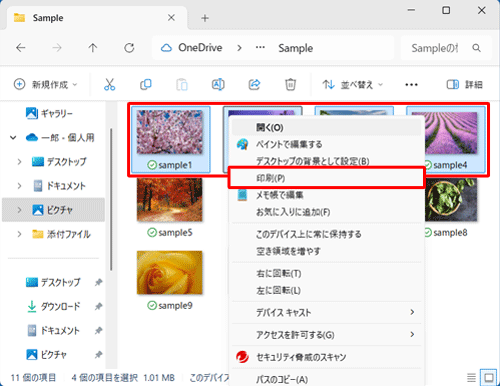Open pinned ピクチャ quick access item
500x386 pixels.
[x=47, y=354]
